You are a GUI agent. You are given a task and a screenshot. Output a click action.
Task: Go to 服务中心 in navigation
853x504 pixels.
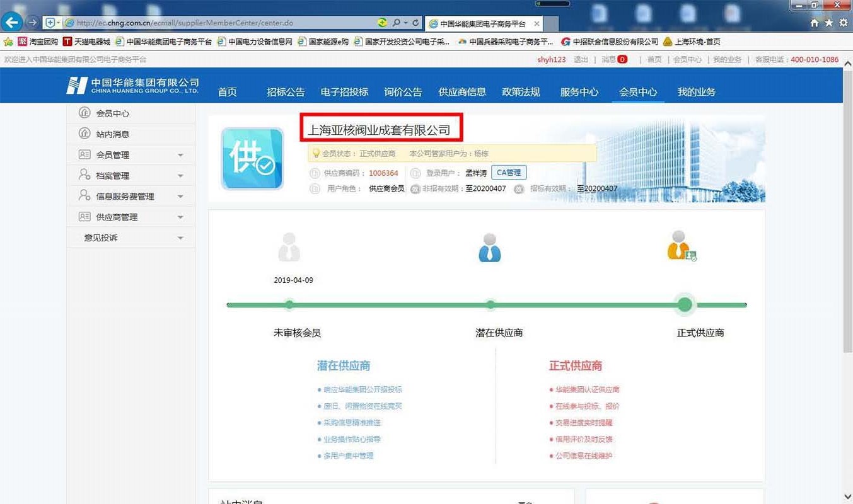pyautogui.click(x=579, y=92)
